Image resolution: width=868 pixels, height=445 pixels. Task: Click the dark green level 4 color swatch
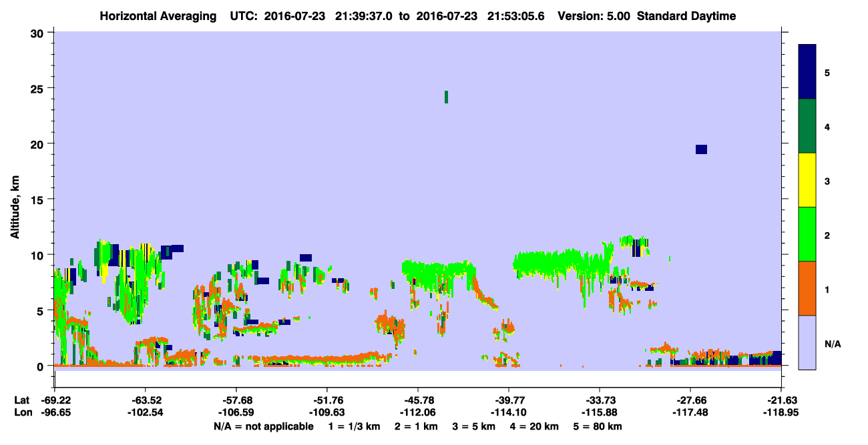807,126
